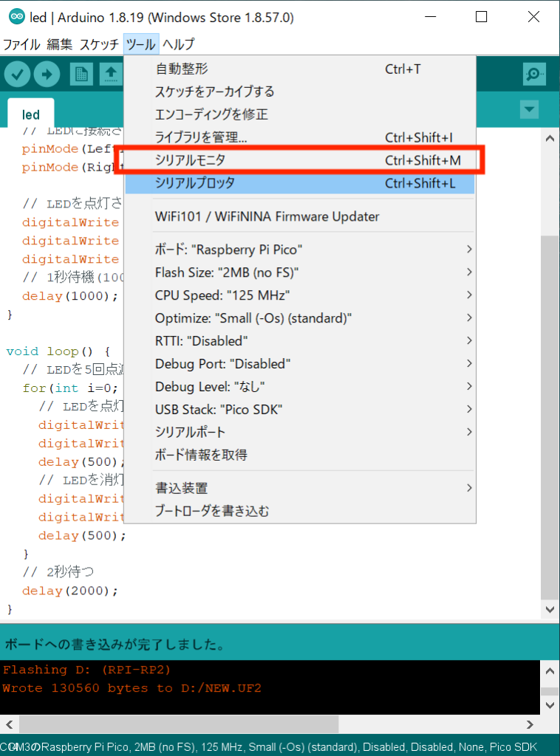Expand the 書込装置 submenu
This screenshot has width=560, height=756.
click(x=299, y=488)
